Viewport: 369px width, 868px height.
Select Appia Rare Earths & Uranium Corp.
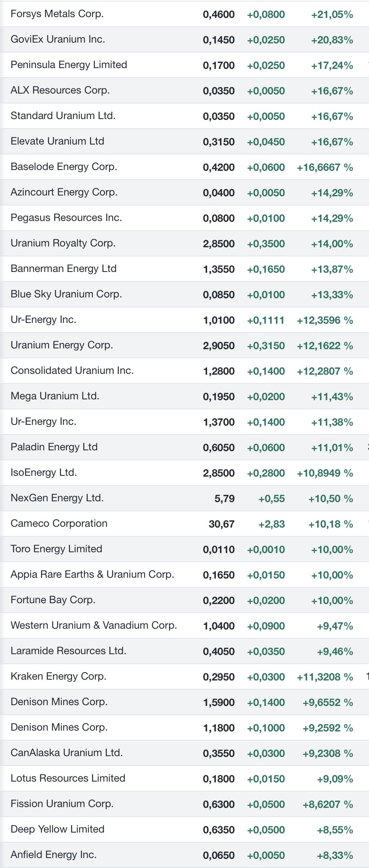(92, 575)
